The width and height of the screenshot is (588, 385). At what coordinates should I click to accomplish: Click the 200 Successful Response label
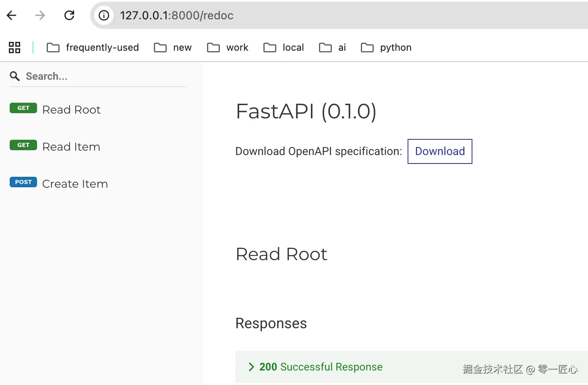[321, 367]
